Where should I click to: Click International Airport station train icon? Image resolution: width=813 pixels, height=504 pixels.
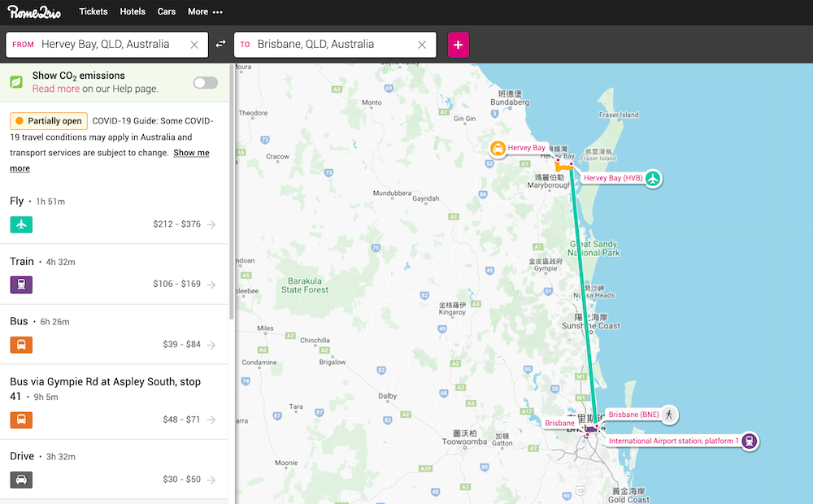pos(749,441)
